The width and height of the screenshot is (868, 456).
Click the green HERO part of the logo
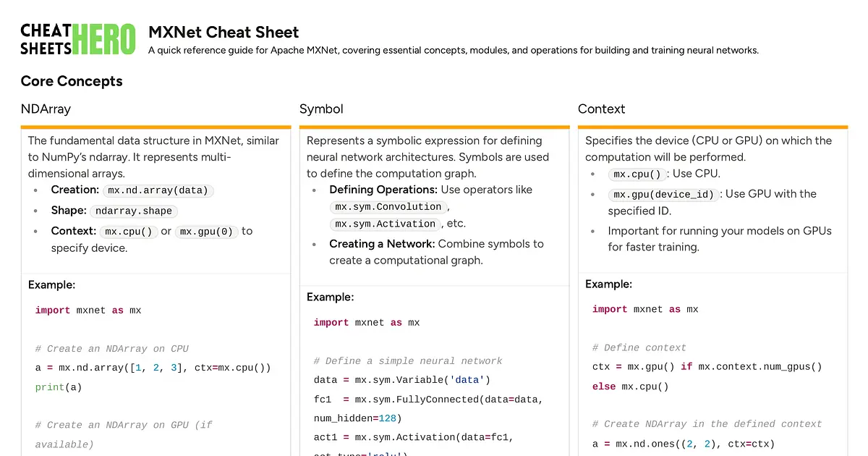(x=104, y=35)
